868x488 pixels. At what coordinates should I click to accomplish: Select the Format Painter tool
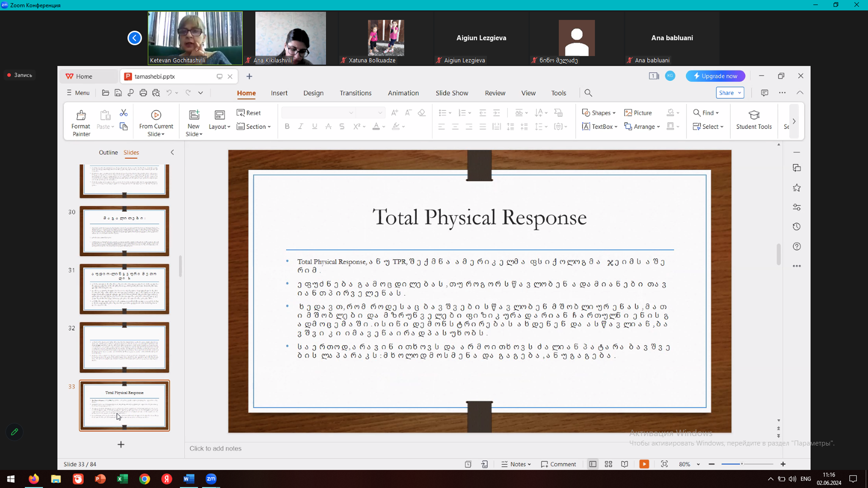click(x=81, y=123)
